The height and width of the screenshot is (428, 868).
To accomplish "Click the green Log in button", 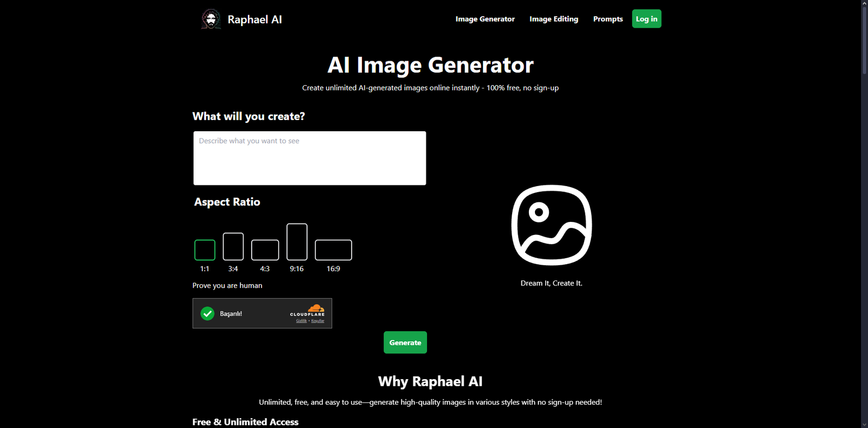I will pos(647,19).
